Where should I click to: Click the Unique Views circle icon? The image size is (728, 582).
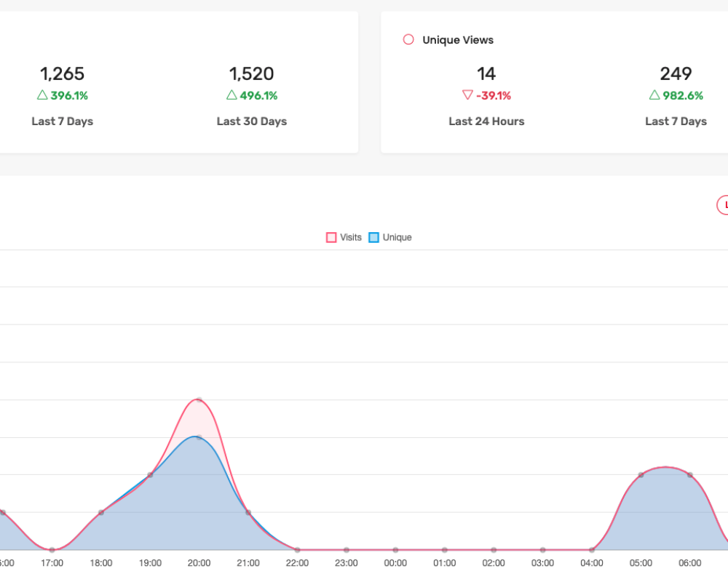click(x=408, y=39)
